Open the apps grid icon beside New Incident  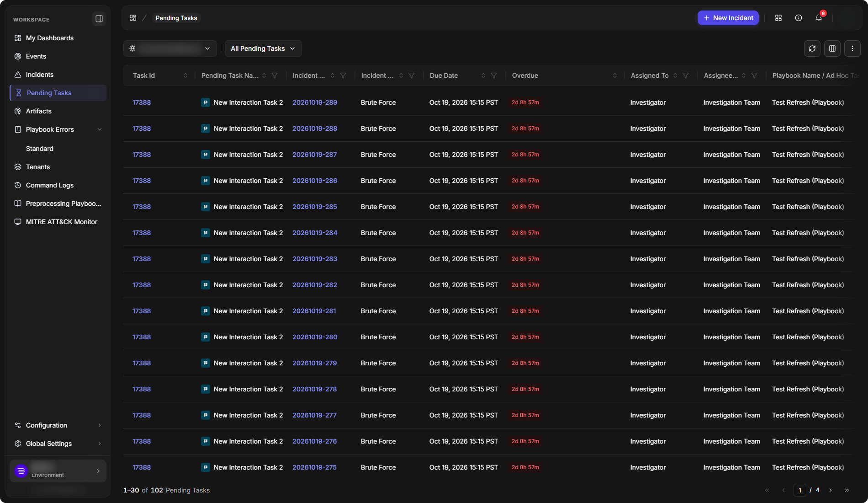pyautogui.click(x=778, y=18)
